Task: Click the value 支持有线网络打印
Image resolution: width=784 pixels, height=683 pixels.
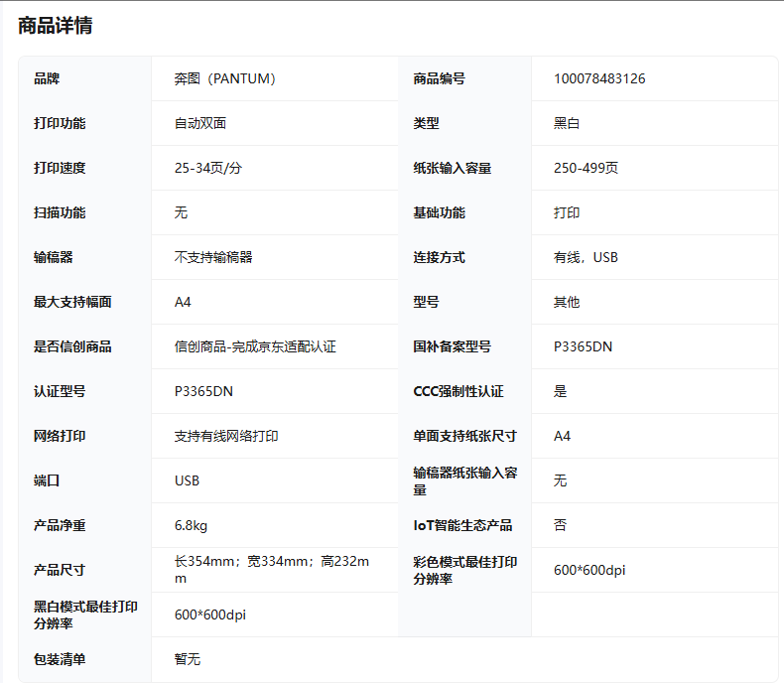Action: 226,436
